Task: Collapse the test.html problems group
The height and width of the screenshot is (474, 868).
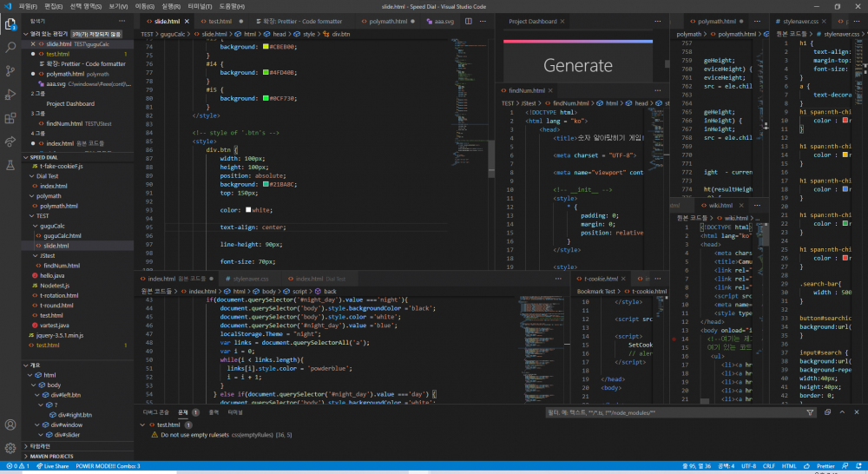Action: [143, 425]
